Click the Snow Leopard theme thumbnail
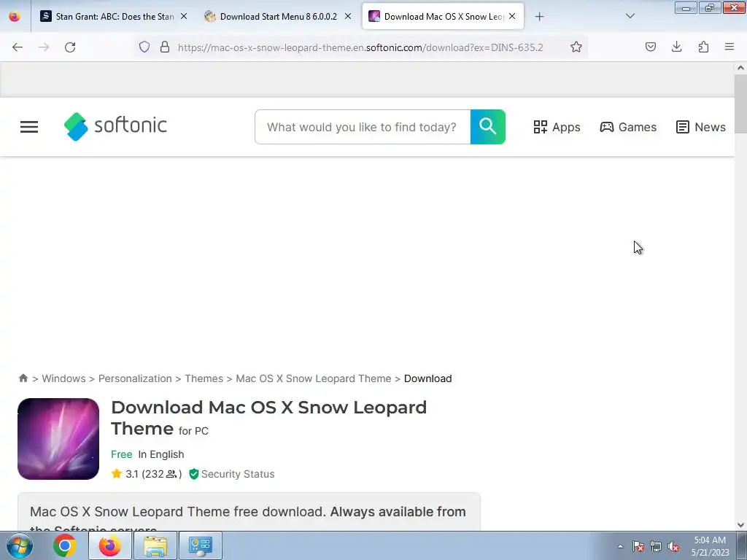 pyautogui.click(x=58, y=438)
